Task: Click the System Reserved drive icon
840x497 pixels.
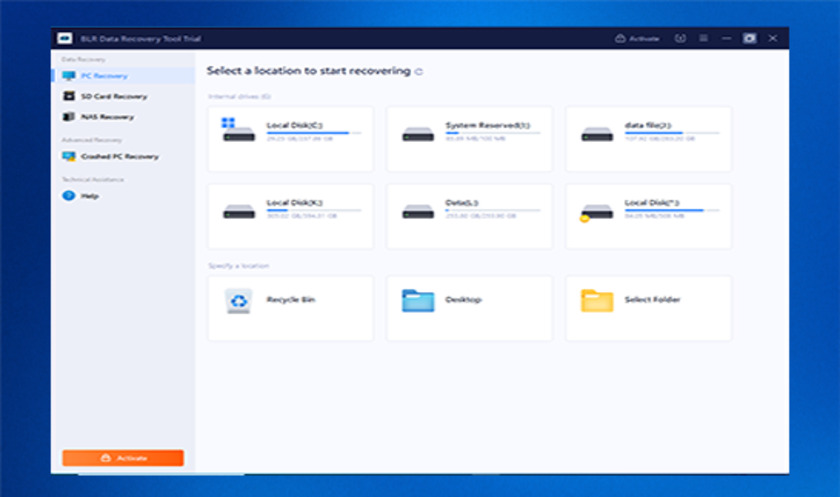Action: (418, 134)
